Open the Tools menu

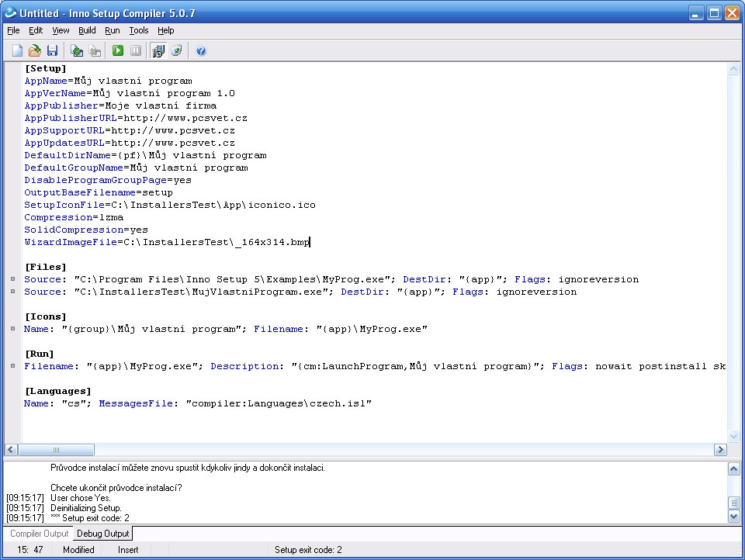pos(139,30)
